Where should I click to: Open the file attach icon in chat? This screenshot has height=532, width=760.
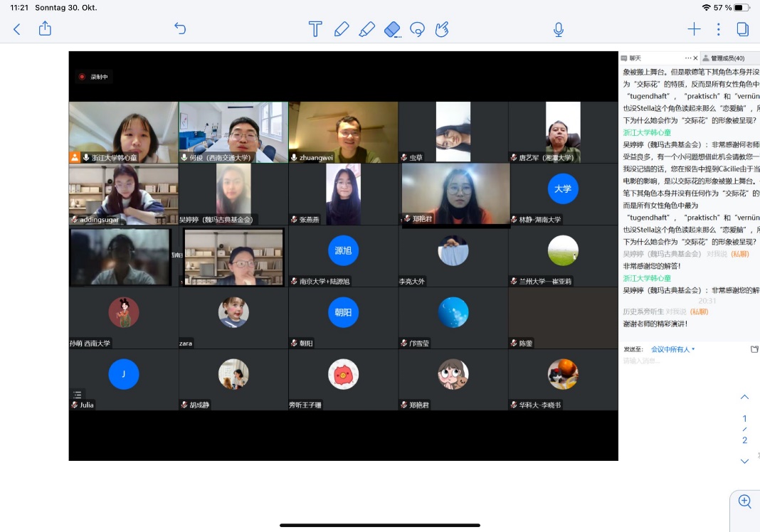[x=754, y=349]
